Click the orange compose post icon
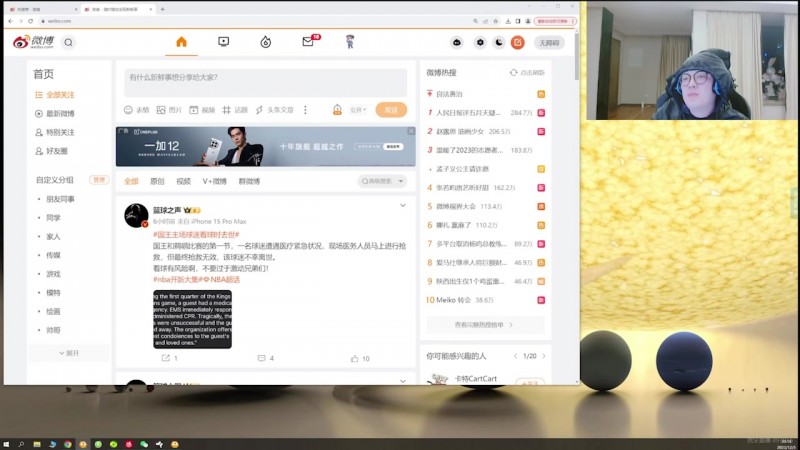The width and height of the screenshot is (800, 450). [x=517, y=42]
